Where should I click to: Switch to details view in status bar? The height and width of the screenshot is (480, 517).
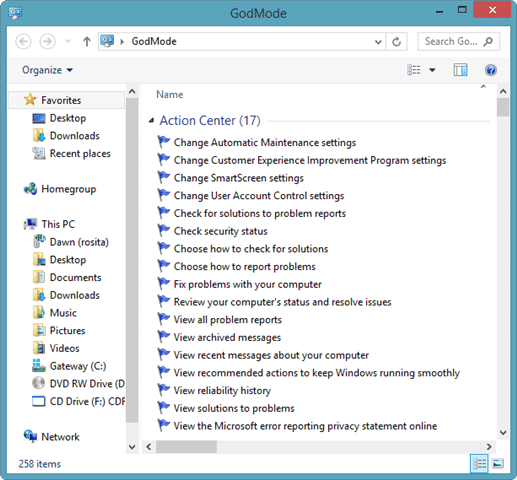tap(479, 463)
